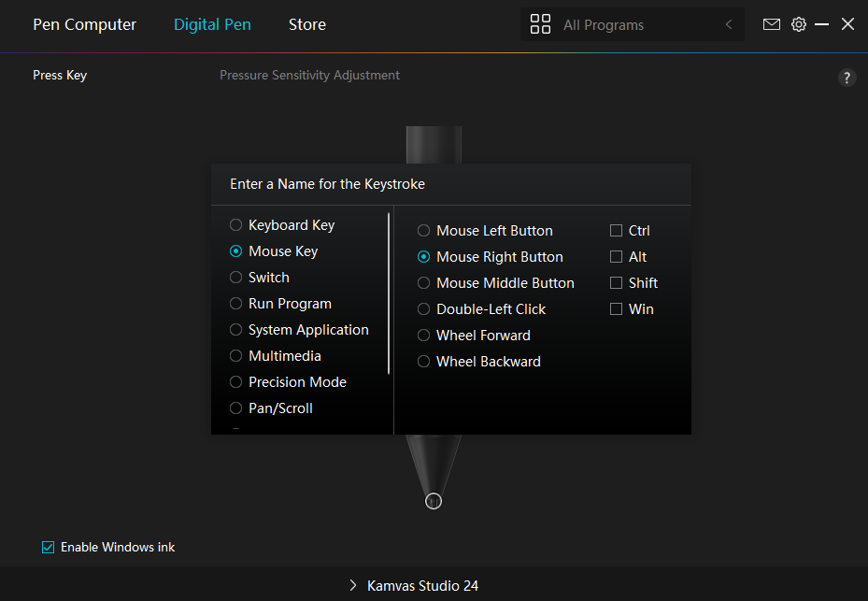Open the mail feedback icon
The image size is (868, 601).
pos(771,24)
